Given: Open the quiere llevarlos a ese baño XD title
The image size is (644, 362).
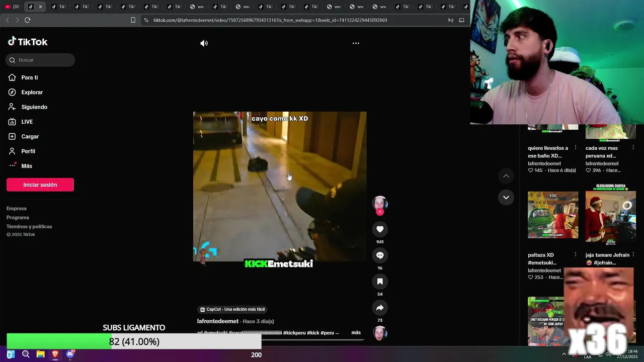Looking at the screenshot, I should [x=548, y=152].
